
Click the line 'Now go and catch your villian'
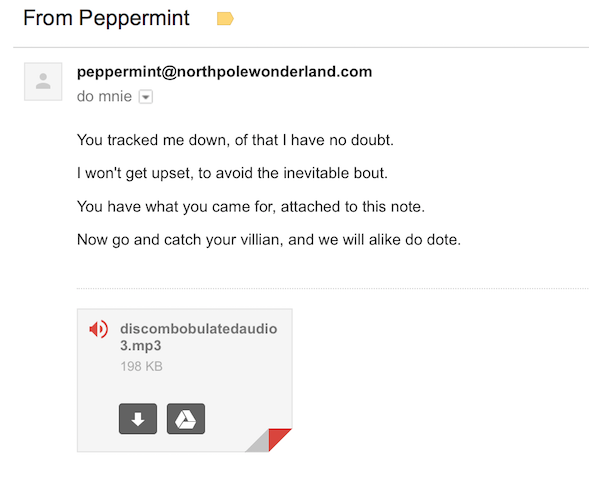[269, 240]
